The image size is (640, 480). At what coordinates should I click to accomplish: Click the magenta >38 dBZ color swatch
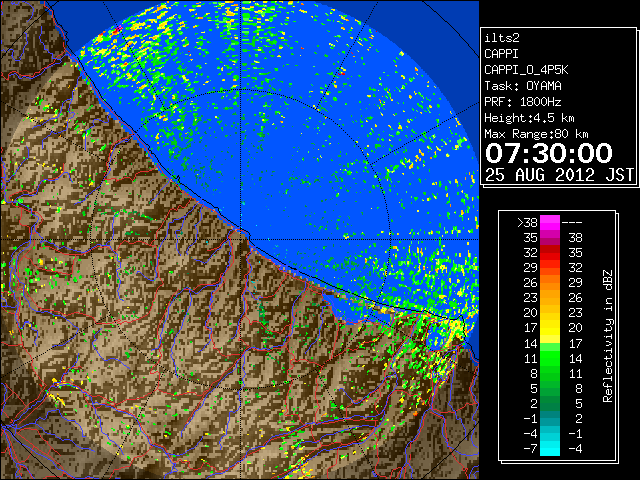(550, 223)
